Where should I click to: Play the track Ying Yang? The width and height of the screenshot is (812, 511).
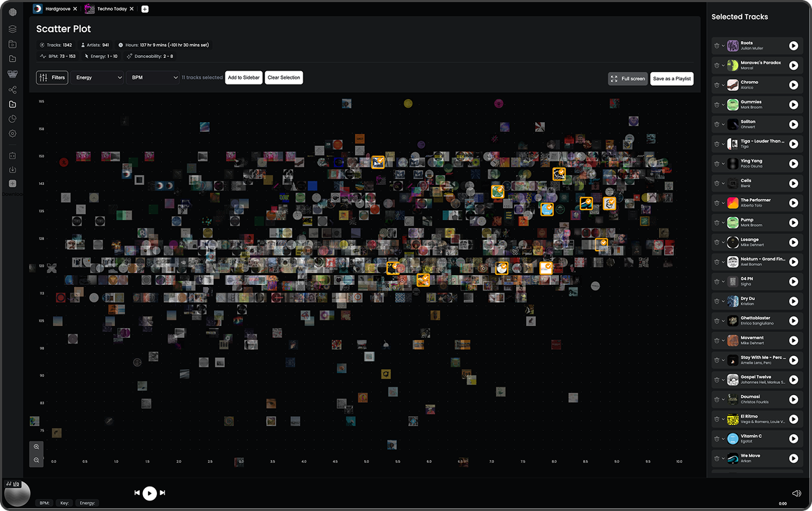[x=793, y=163]
